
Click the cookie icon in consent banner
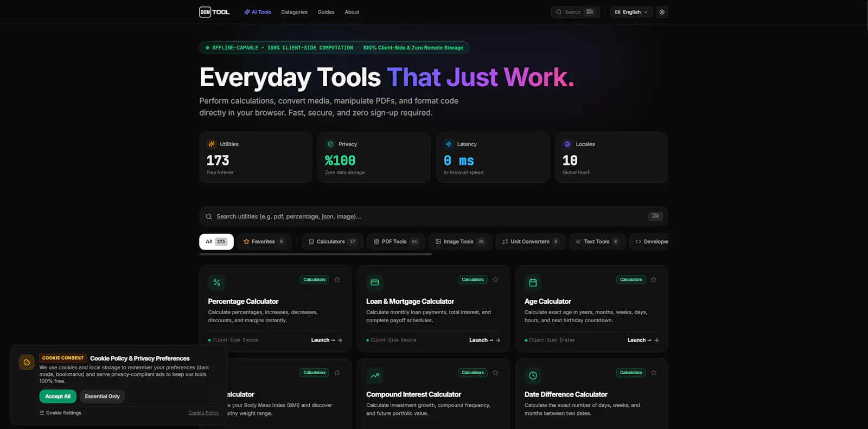[27, 362]
